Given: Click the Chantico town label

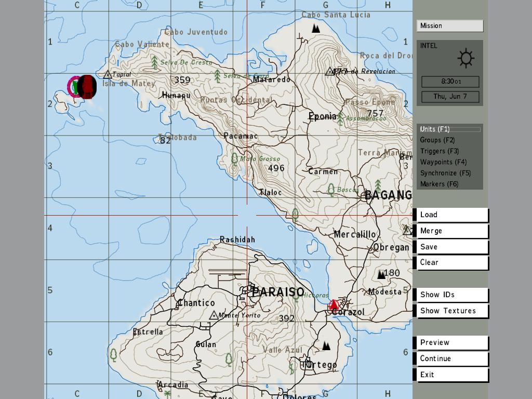Looking at the screenshot, I should [x=196, y=303].
